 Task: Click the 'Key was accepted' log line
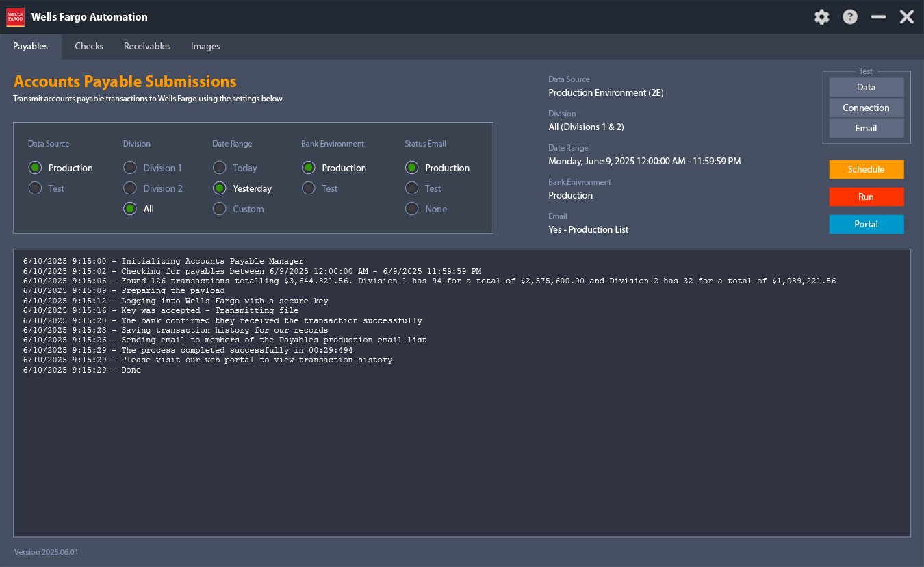[x=161, y=311]
